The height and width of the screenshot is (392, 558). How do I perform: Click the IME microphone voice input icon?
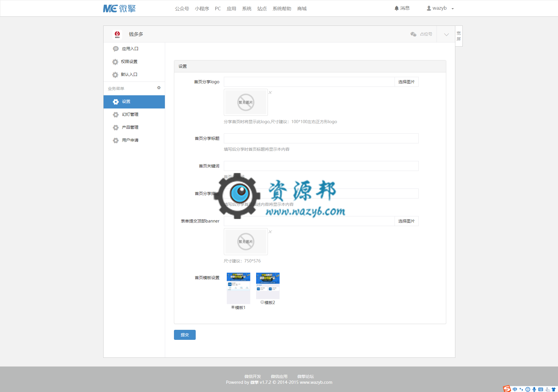coord(534,389)
